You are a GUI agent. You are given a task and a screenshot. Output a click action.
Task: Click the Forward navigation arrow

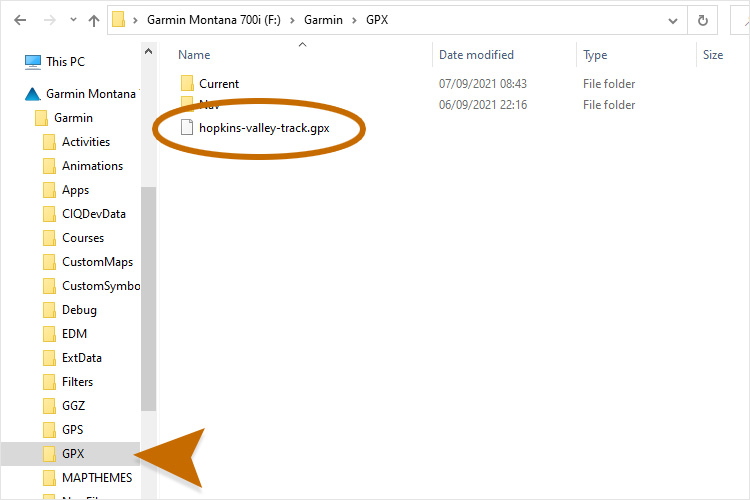pyautogui.click(x=50, y=20)
